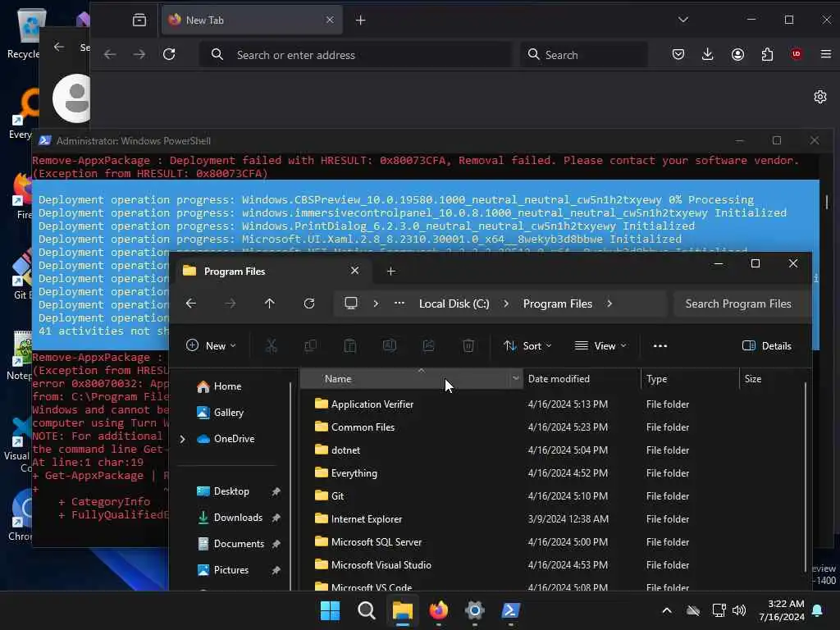840x630 pixels.
Task: Select the New Tab tab in Firefox
Action: click(x=252, y=21)
